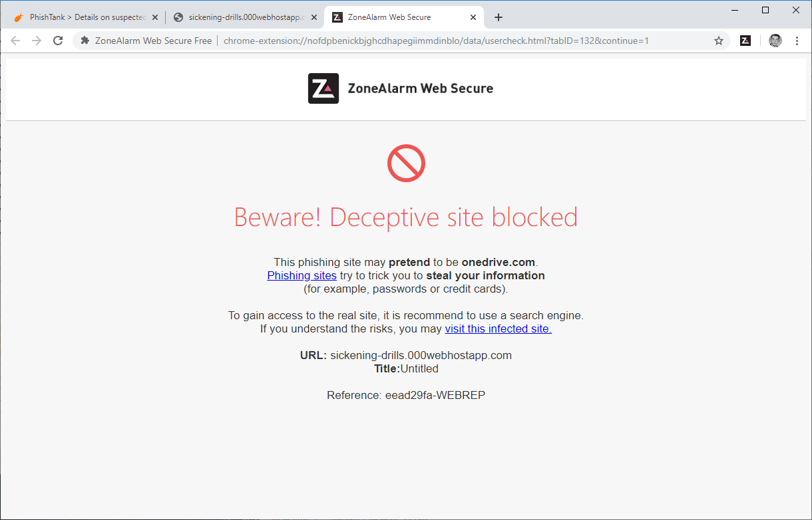The height and width of the screenshot is (520, 812).
Task: Click the "Beware! Deceptive site blocked" heading
Action: (x=406, y=217)
